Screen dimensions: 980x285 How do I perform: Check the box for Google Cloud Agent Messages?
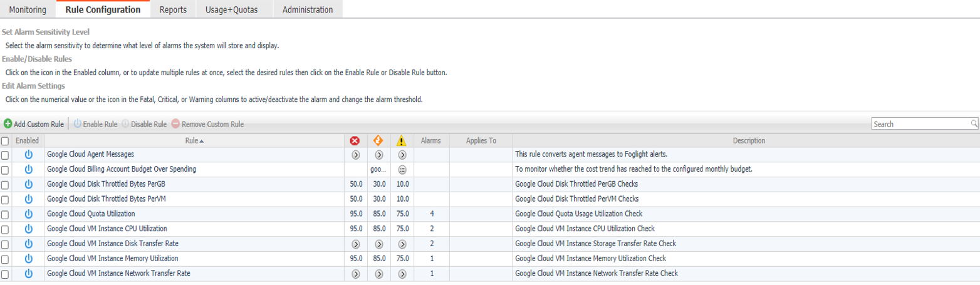5,155
